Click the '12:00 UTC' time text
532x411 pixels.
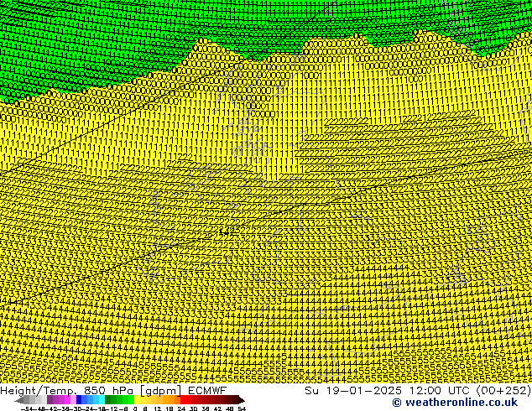tap(441, 390)
